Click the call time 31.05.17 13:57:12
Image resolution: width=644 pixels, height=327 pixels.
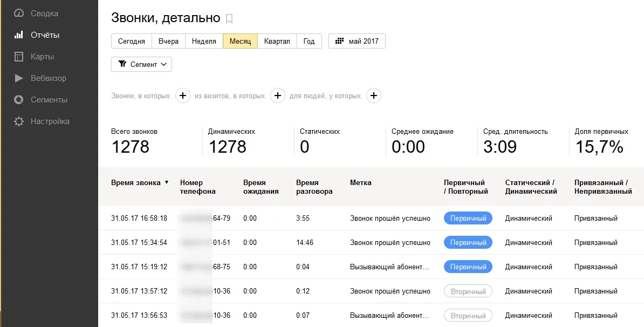click(139, 291)
